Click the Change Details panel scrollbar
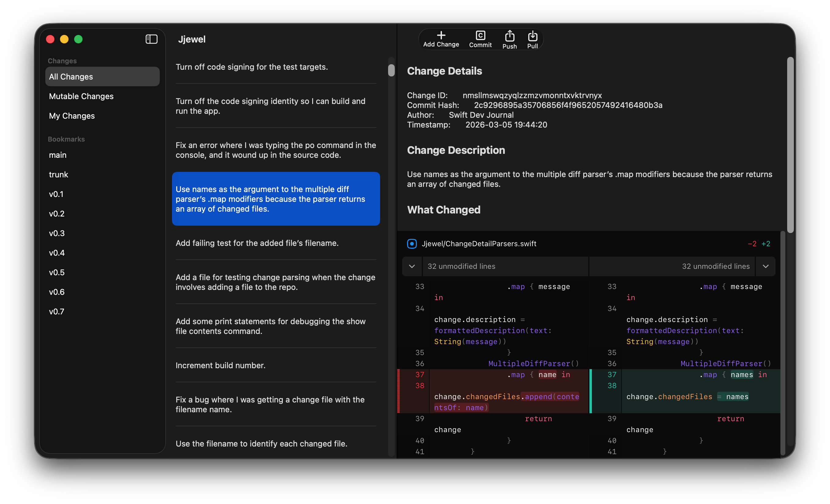 pos(790,145)
